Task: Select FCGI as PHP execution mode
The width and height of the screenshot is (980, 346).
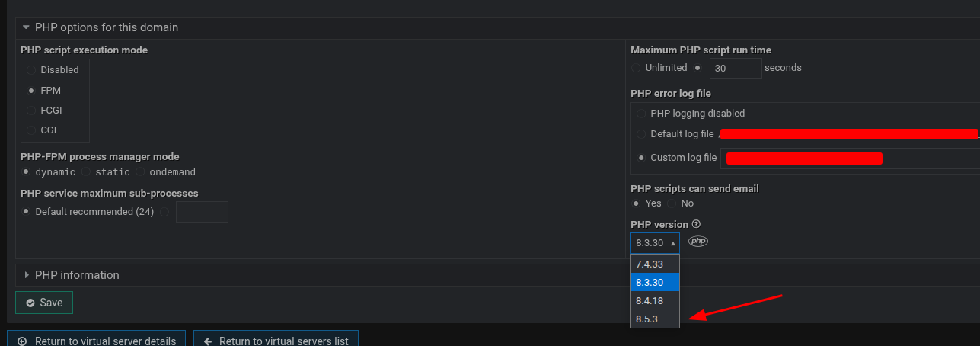Action: (31, 110)
